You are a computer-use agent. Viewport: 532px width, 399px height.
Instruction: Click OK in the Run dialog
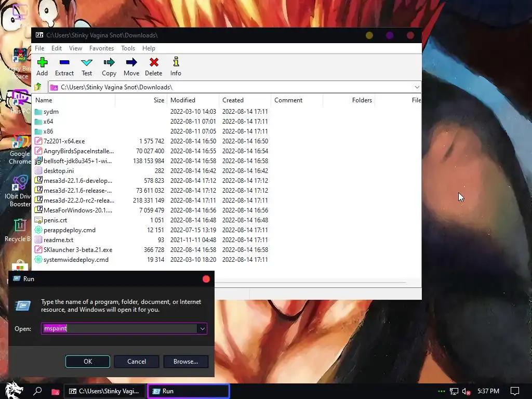click(87, 362)
